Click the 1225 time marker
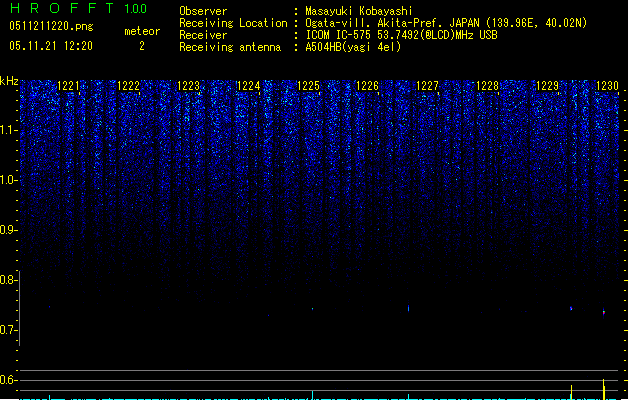The image size is (629, 400). tap(308, 86)
